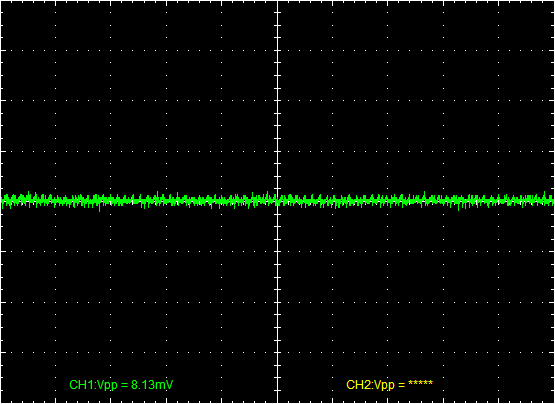The image size is (555, 404).
Task: Click the left end of the green trace
Action: [x=2, y=201]
